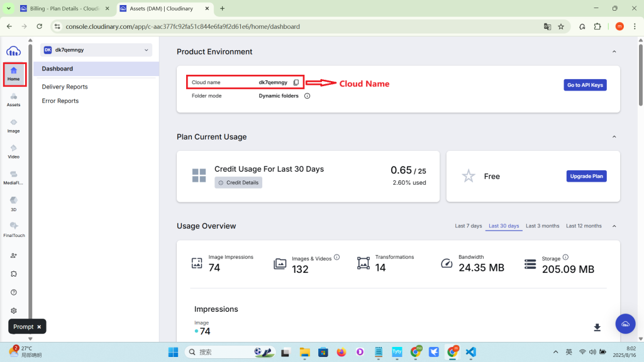The width and height of the screenshot is (644, 362).
Task: Click the Image Impressions value 74
Action: (214, 268)
